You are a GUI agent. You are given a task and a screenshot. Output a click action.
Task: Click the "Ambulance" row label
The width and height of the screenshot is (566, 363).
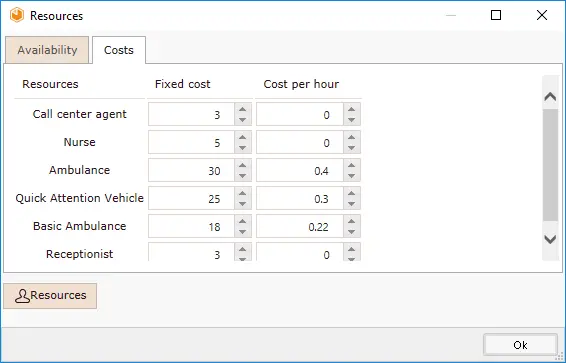pos(79,170)
